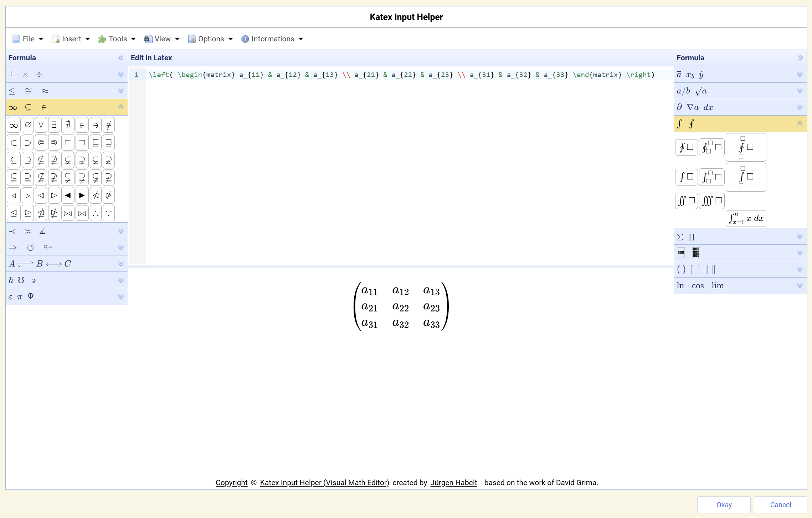Insert the exists symbol
Viewport: 812px width, 518px height.
pyautogui.click(x=54, y=125)
